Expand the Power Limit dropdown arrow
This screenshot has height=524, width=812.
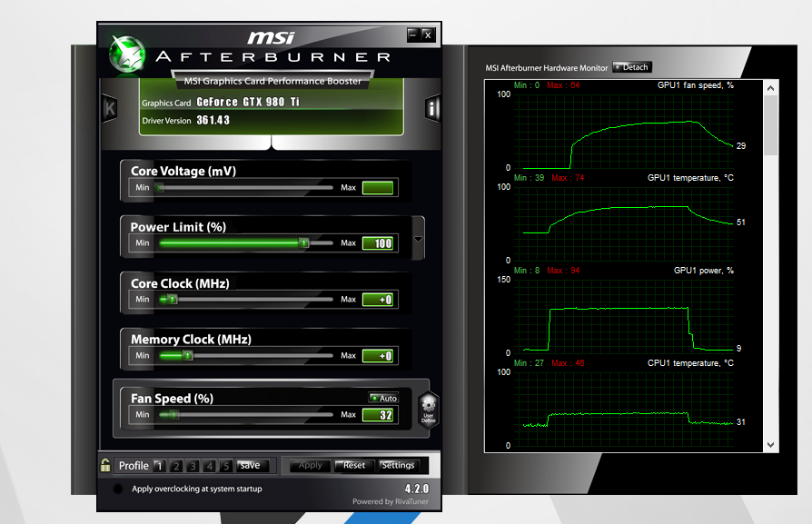coord(418,239)
